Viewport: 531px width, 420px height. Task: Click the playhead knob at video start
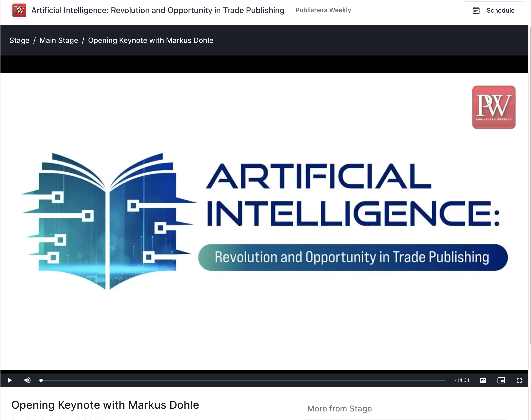point(41,380)
